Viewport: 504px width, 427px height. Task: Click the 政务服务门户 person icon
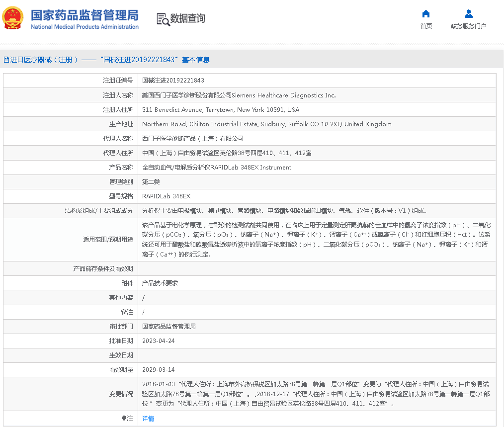click(468, 14)
